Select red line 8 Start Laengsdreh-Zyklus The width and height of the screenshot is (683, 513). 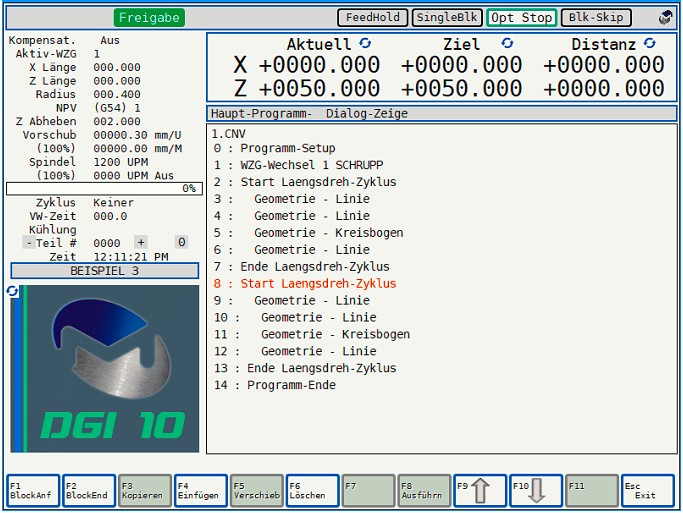click(x=305, y=284)
